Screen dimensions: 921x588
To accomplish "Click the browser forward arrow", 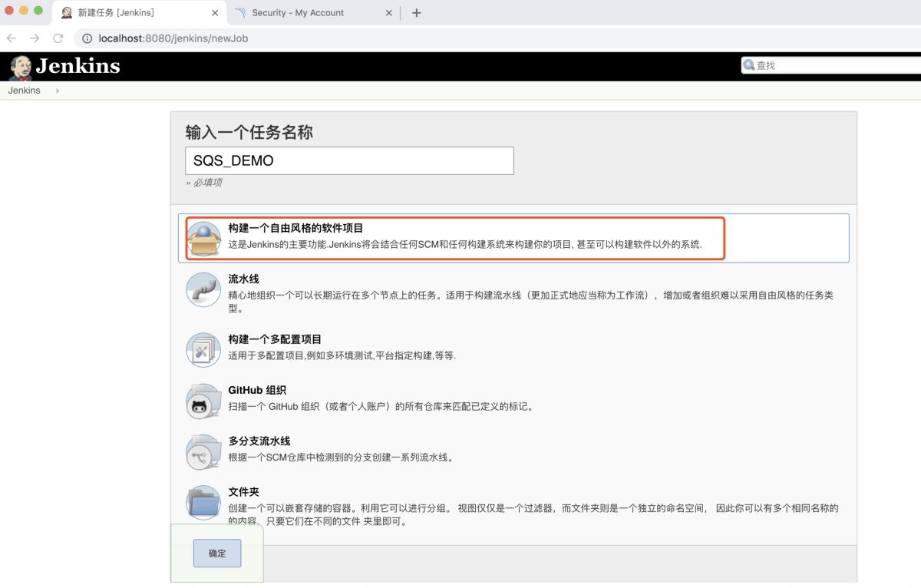I will click(x=35, y=38).
